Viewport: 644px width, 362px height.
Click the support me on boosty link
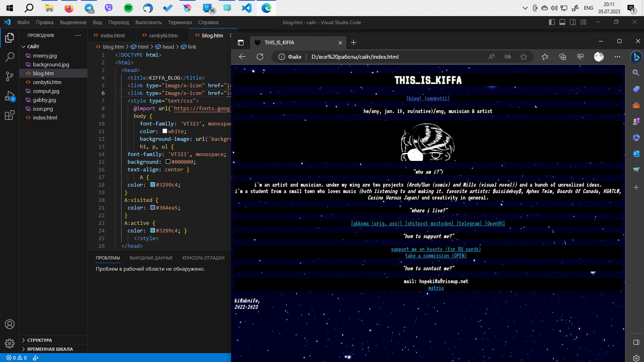436,249
